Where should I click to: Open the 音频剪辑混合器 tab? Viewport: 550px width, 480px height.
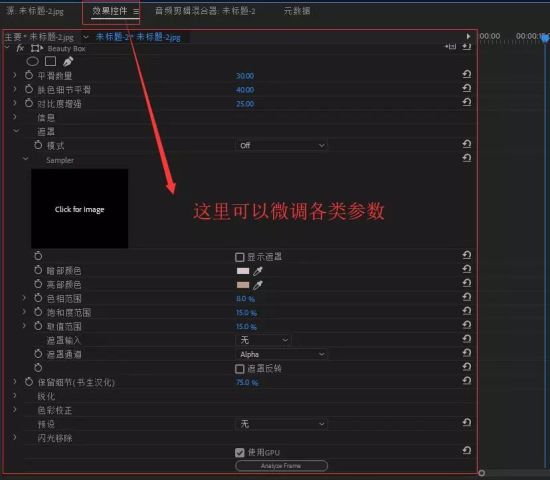205,11
